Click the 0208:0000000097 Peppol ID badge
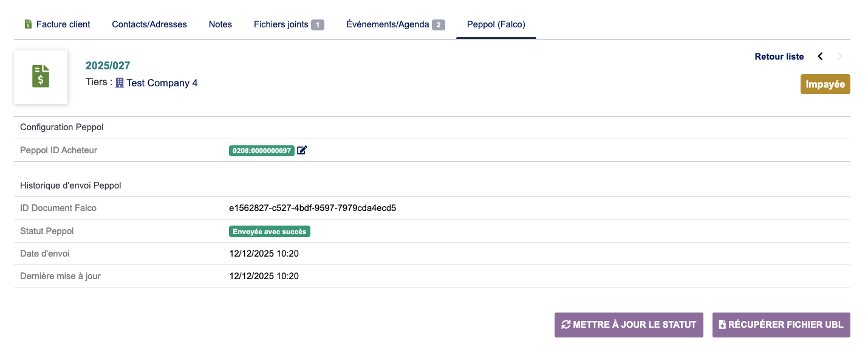The height and width of the screenshot is (349, 868). pyautogui.click(x=262, y=150)
